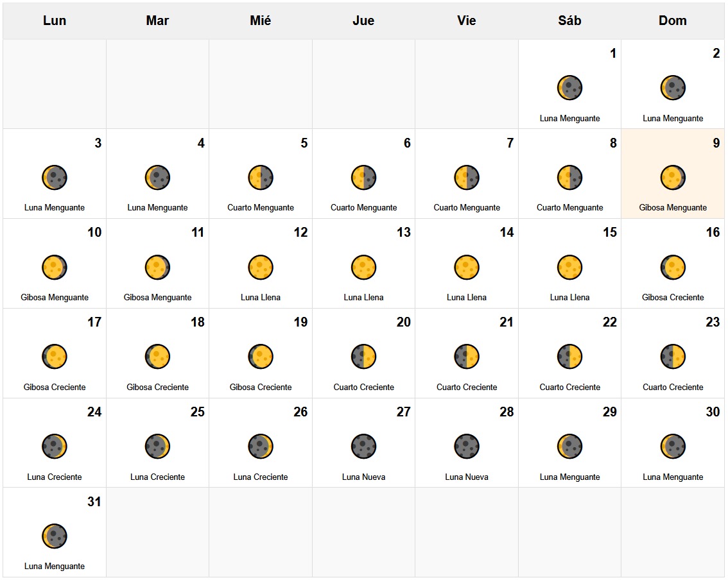Viewport: 728px width, 580px height.
Task: Click the Luna Menguante moon on day 29
Action: (x=569, y=447)
